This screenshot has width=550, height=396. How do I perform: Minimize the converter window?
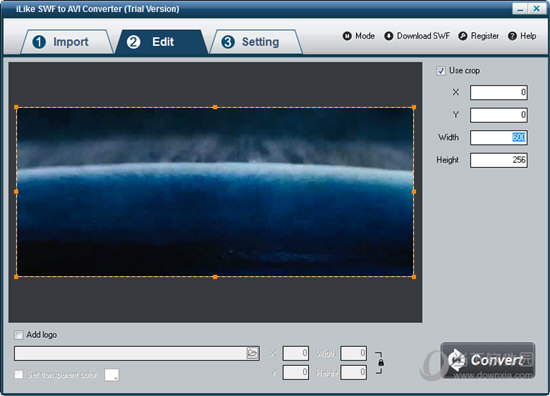coord(520,9)
